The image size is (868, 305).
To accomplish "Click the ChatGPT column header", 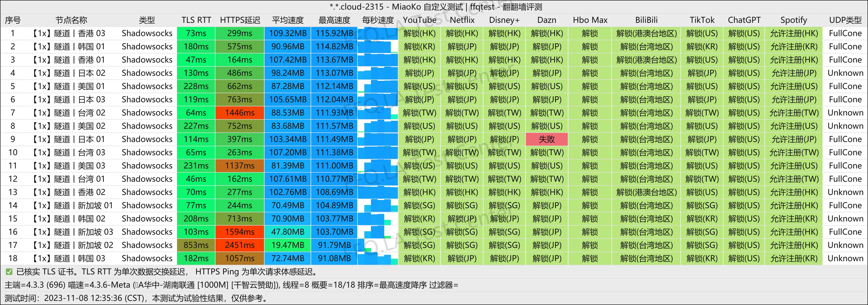I will 744,20.
